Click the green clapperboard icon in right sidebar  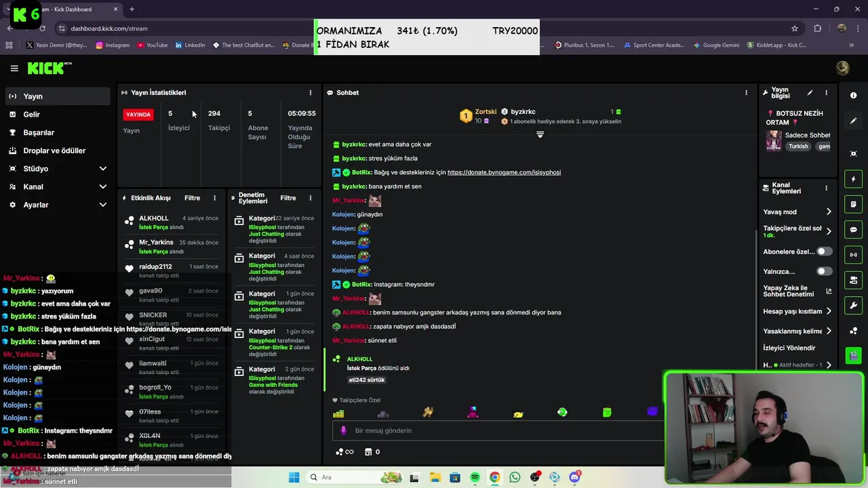pyautogui.click(x=853, y=355)
